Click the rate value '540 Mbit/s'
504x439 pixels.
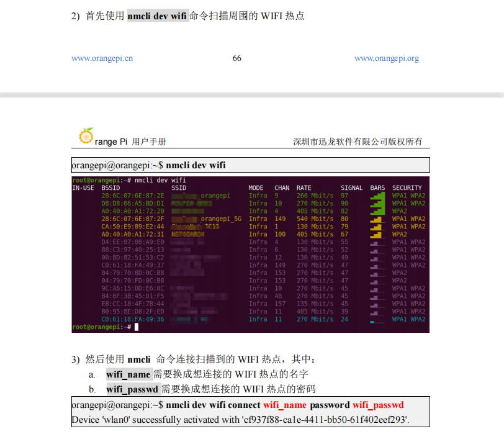(315, 219)
